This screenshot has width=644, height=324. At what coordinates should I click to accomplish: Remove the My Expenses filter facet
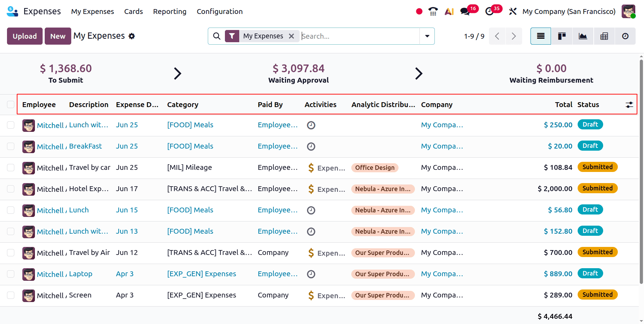(291, 36)
